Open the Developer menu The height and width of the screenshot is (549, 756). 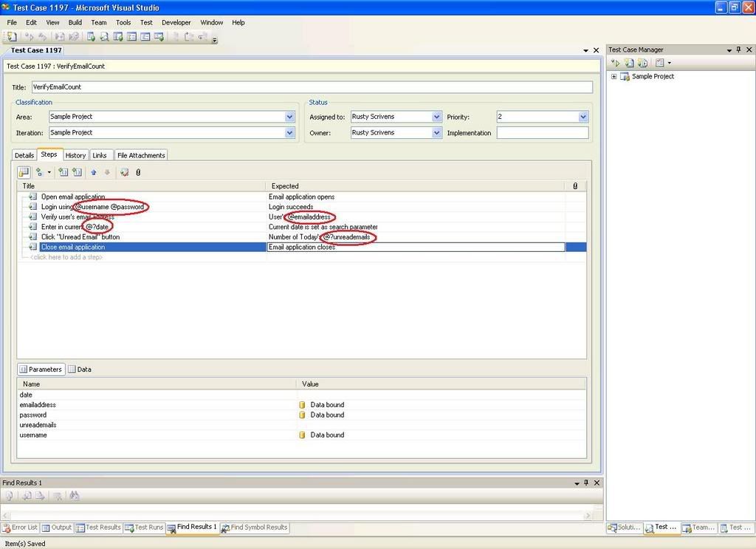coord(176,22)
